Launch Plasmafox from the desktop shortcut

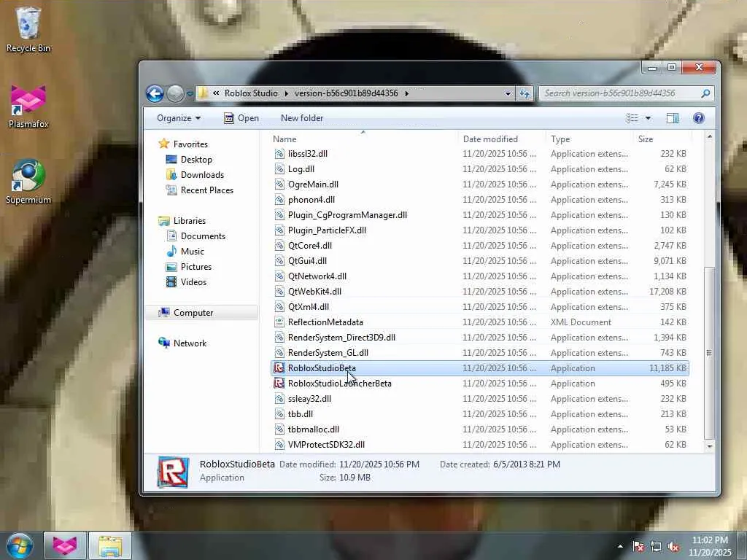[x=28, y=106]
